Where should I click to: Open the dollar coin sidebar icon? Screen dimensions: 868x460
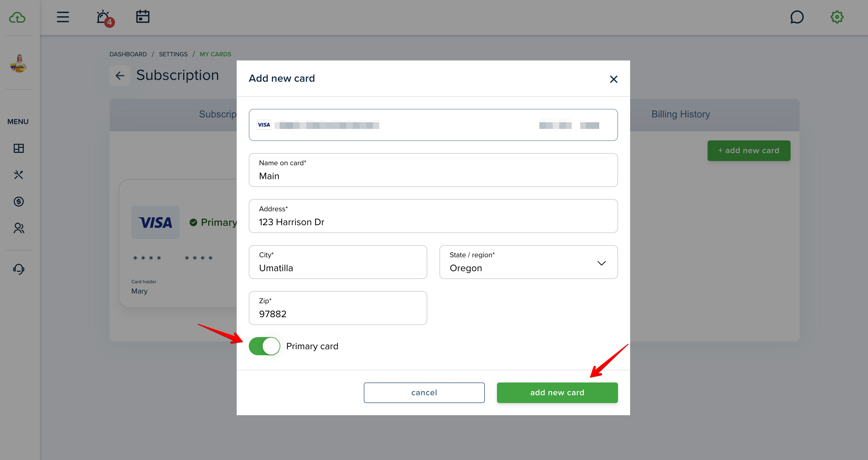[18, 202]
